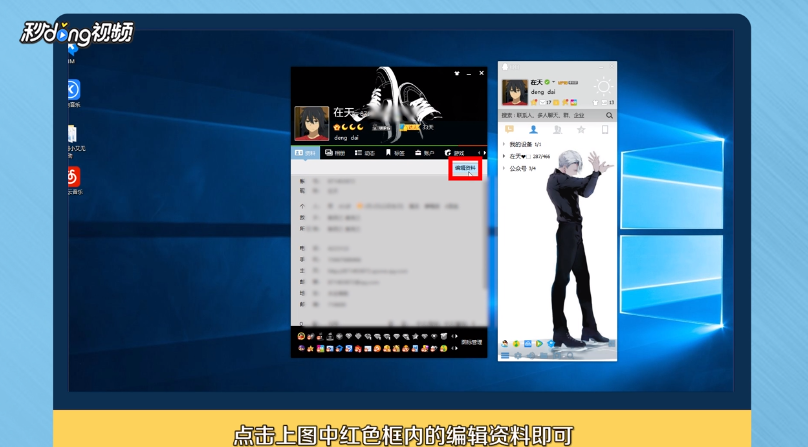The image size is (808, 447).
Task: Click left arrow of profile tab strip
Action: point(479,153)
